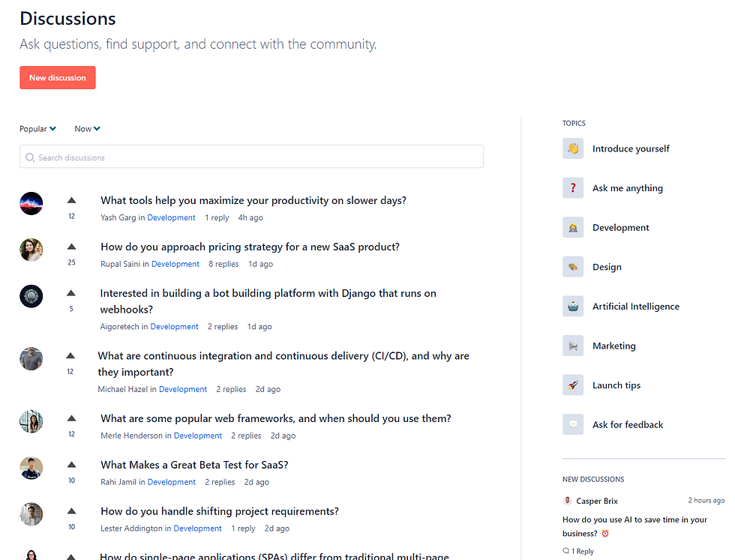Image resolution: width=735 pixels, height=560 pixels.
Task: Click the Introduce yourself waving hand icon
Action: pos(573,148)
